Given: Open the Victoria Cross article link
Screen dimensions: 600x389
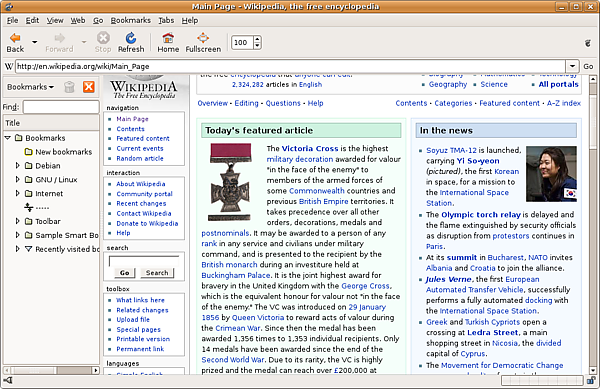Looking at the screenshot, I should [310, 148].
